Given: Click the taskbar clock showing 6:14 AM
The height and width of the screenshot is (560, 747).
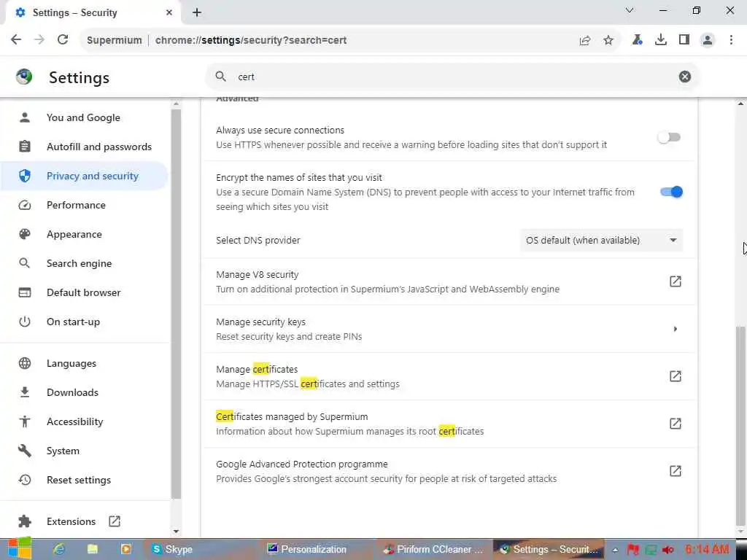Looking at the screenshot, I should click(708, 549).
